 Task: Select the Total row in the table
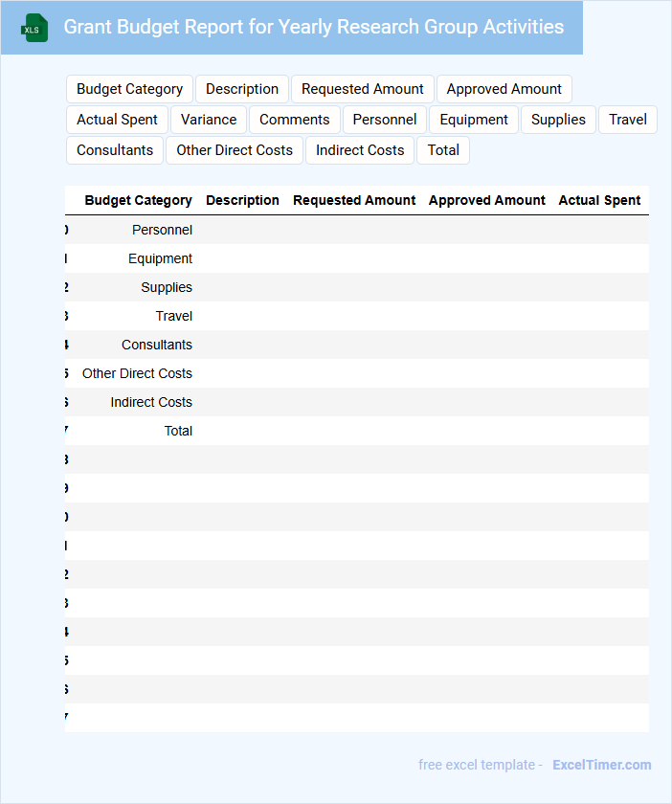point(178,431)
